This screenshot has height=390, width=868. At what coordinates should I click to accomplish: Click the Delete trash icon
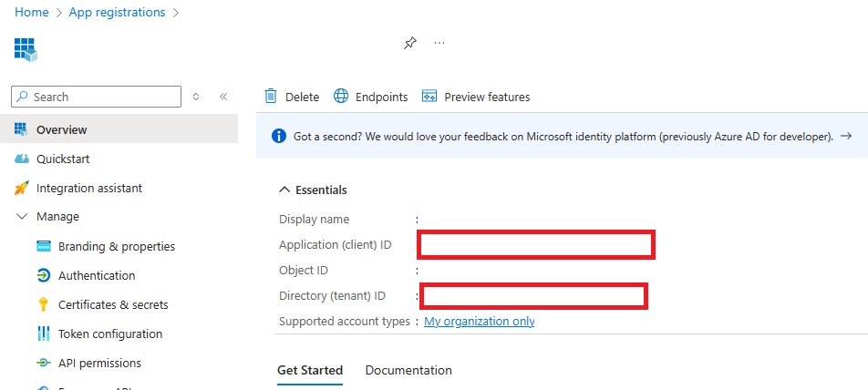[271, 97]
